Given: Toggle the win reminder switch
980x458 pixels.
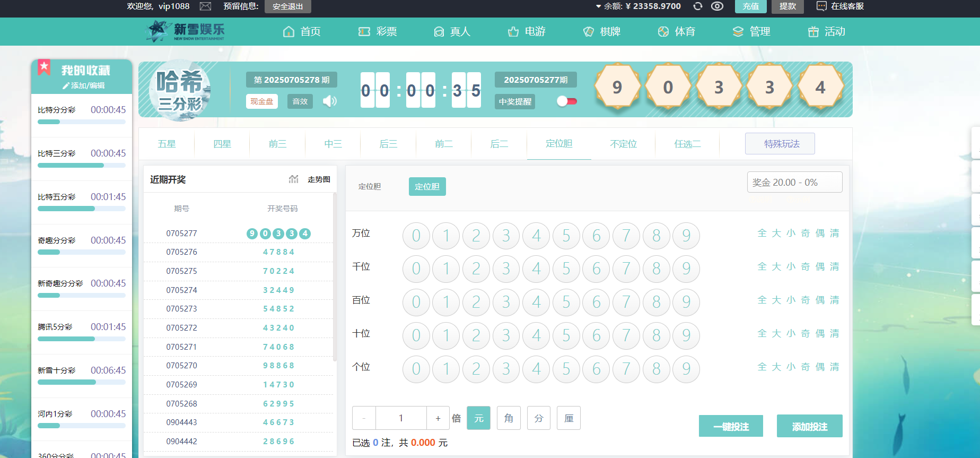Looking at the screenshot, I should pos(566,101).
